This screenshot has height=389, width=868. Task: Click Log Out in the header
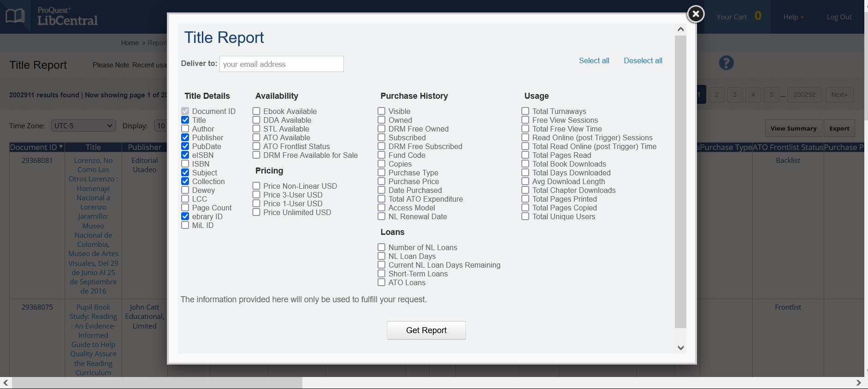(x=839, y=17)
